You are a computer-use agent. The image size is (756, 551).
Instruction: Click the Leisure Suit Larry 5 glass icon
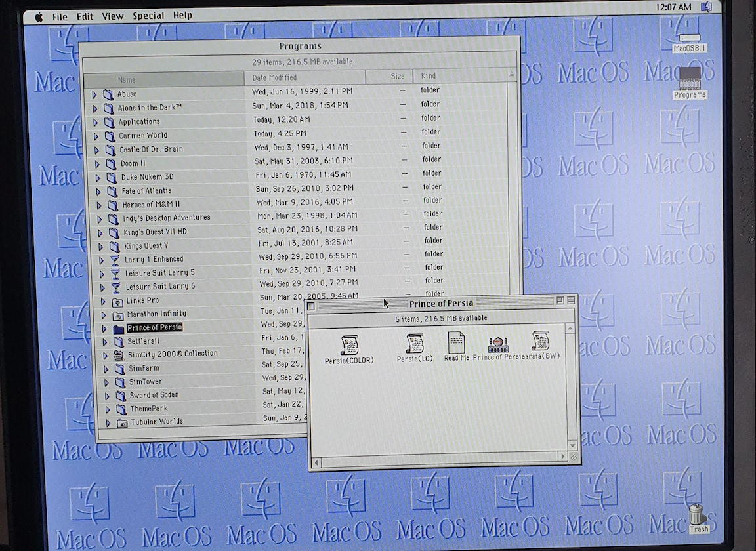(115, 273)
